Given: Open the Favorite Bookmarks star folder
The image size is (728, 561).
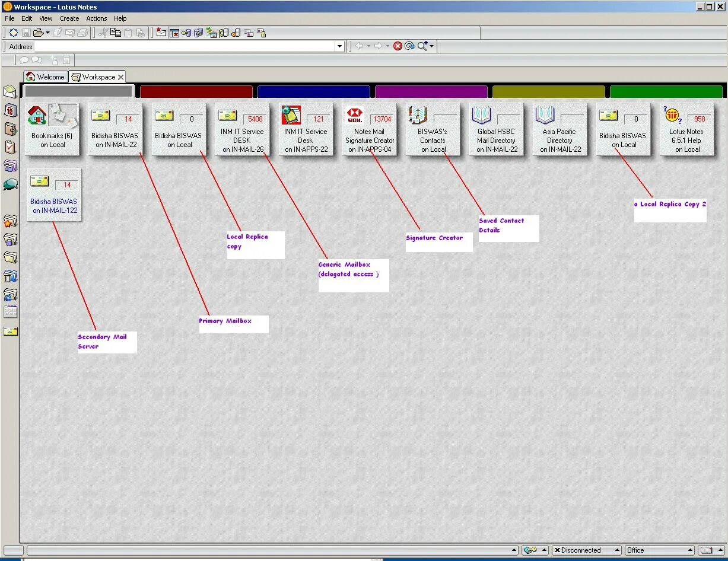Looking at the screenshot, I should click(x=10, y=221).
